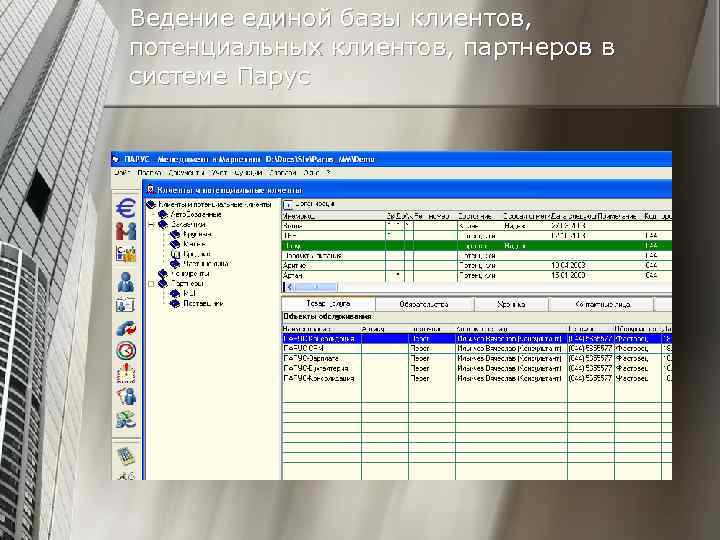Toggle the small box above client table
This screenshot has width=720, height=540.
[x=287, y=205]
